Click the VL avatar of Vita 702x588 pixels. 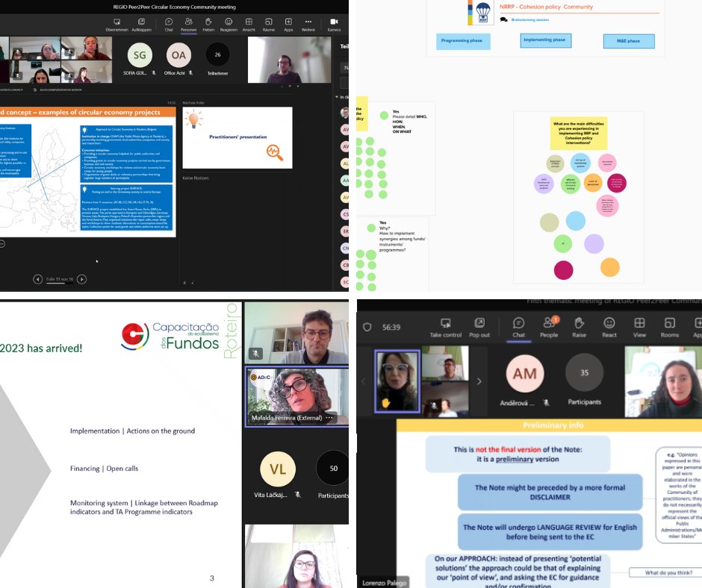[278, 469]
